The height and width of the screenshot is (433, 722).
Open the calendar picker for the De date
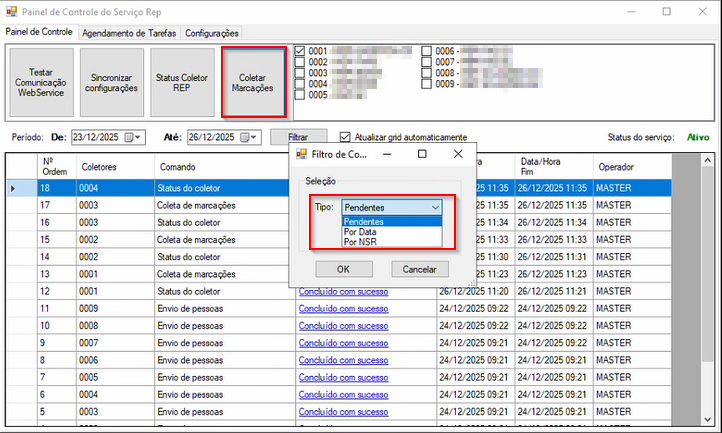coord(134,137)
